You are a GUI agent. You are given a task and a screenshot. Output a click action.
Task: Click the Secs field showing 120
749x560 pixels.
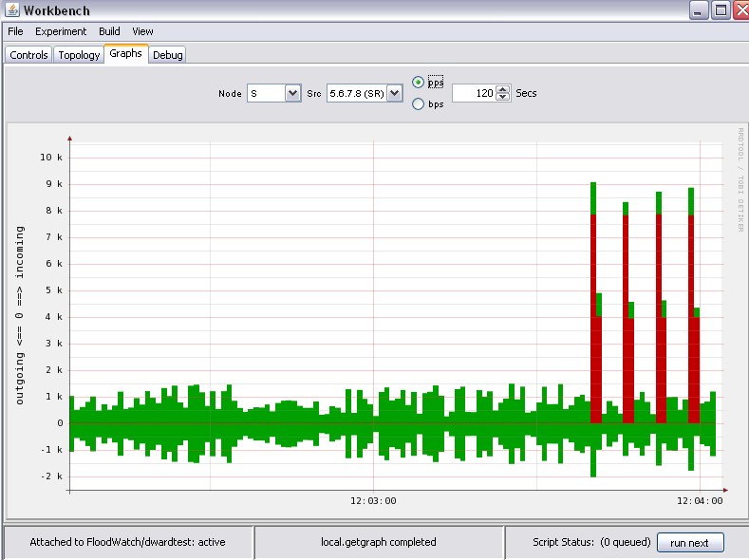(x=474, y=93)
